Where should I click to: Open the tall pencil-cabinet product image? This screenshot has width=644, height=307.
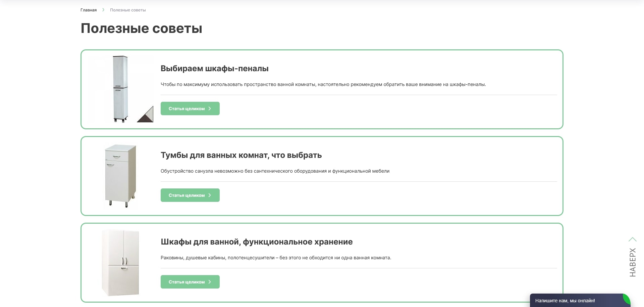click(120, 89)
